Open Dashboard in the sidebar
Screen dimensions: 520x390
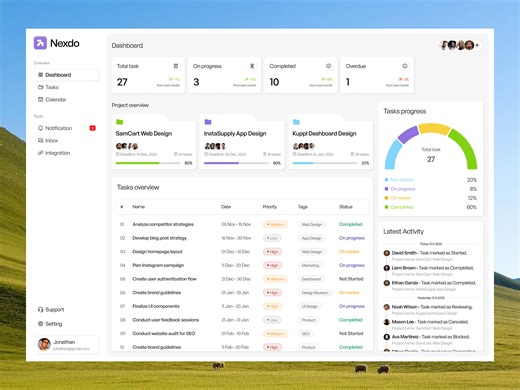point(67,75)
